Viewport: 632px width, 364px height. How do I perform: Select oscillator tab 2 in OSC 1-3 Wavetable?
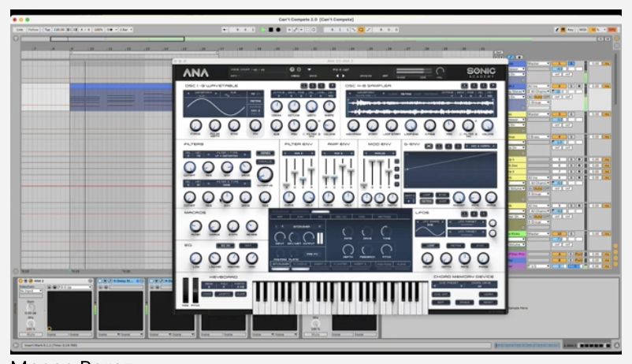(x=313, y=86)
